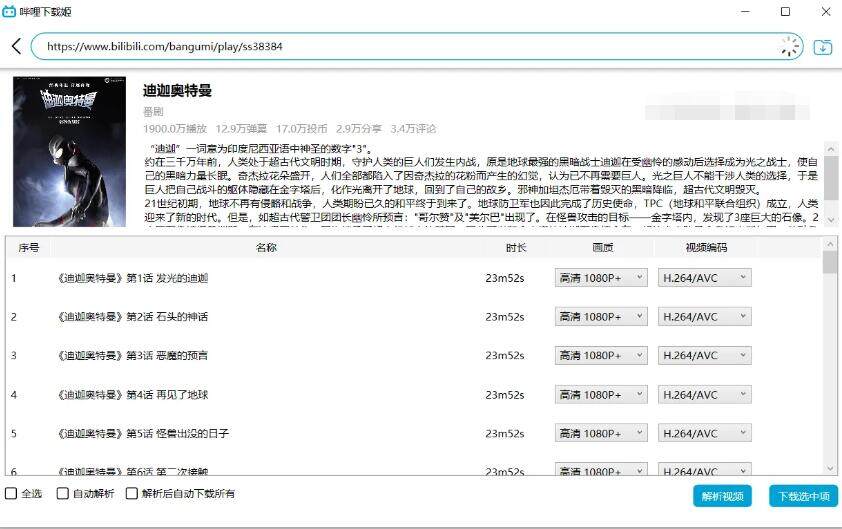Click the title 迪迦奥特曼 heading
Viewport: 842px width, 529px height.
177,91
